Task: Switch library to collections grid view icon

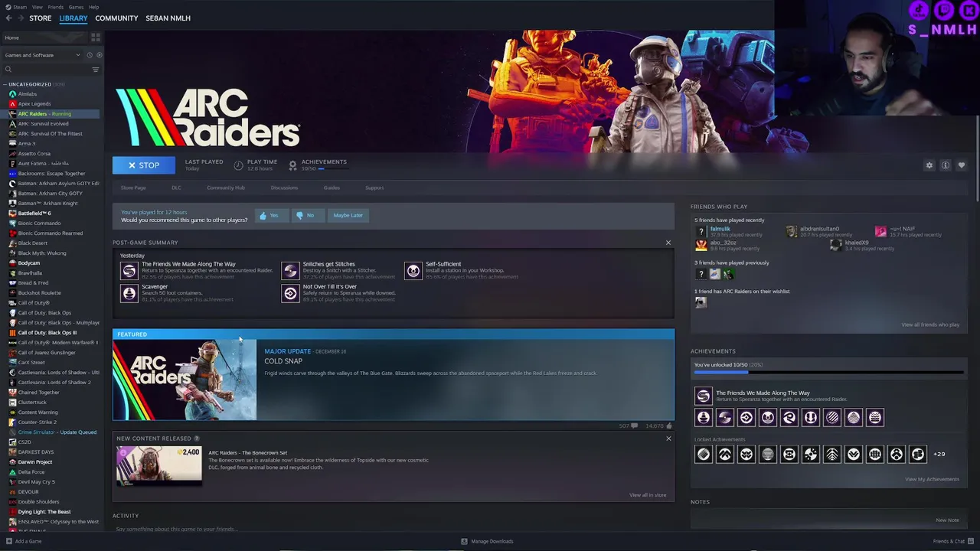Action: (x=96, y=37)
